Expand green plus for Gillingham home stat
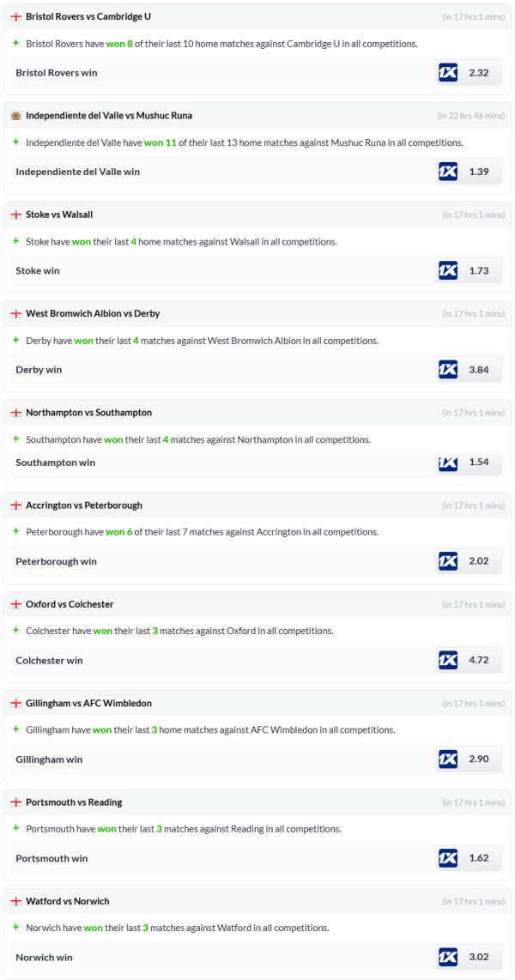The image size is (515, 980). 15,729
